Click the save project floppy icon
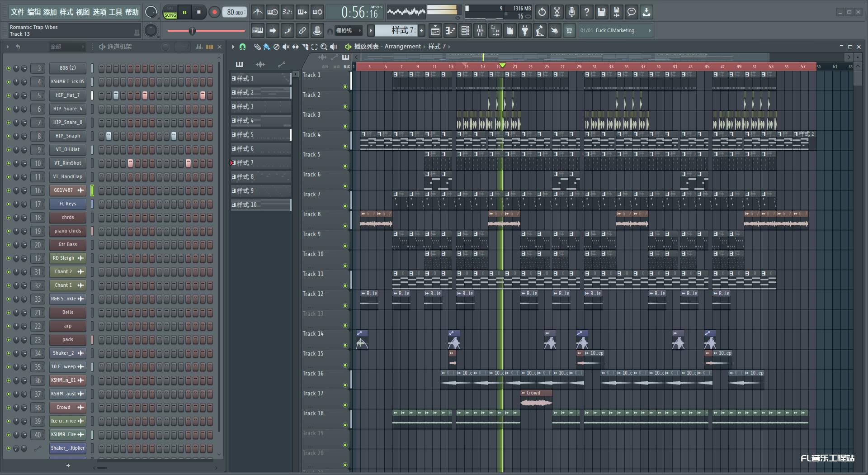Image resolution: width=868 pixels, height=475 pixels. pyautogui.click(x=602, y=12)
